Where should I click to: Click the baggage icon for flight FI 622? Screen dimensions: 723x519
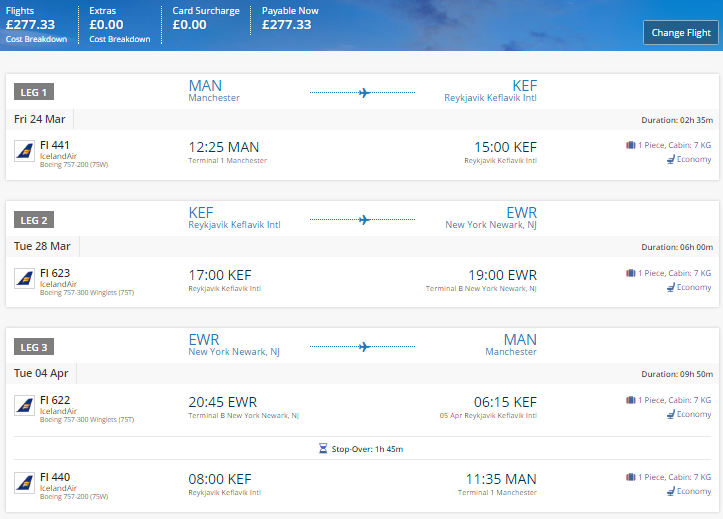pos(630,400)
